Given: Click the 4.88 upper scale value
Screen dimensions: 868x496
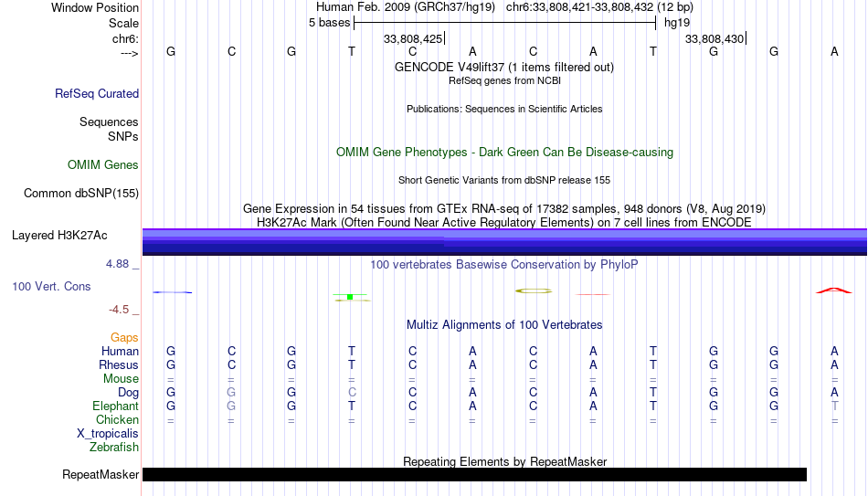Looking at the screenshot, I should pyautogui.click(x=117, y=264).
